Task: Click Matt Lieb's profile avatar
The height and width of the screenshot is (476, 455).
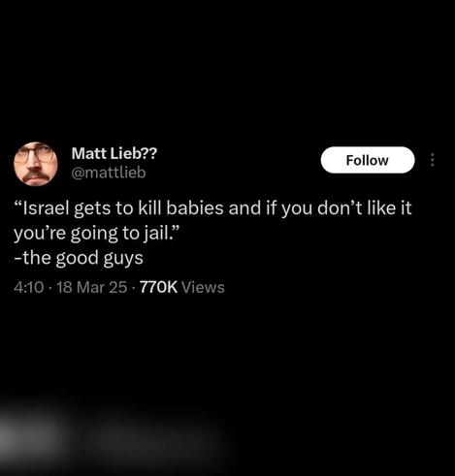Action: click(36, 164)
